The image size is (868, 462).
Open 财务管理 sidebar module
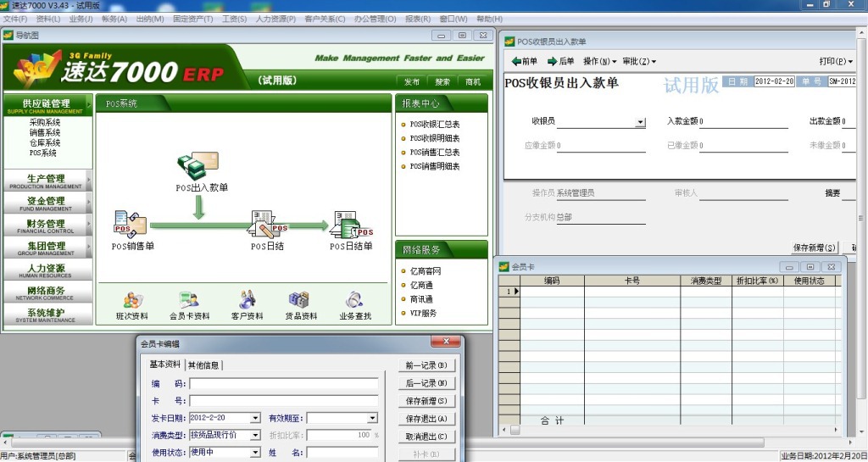pos(47,225)
